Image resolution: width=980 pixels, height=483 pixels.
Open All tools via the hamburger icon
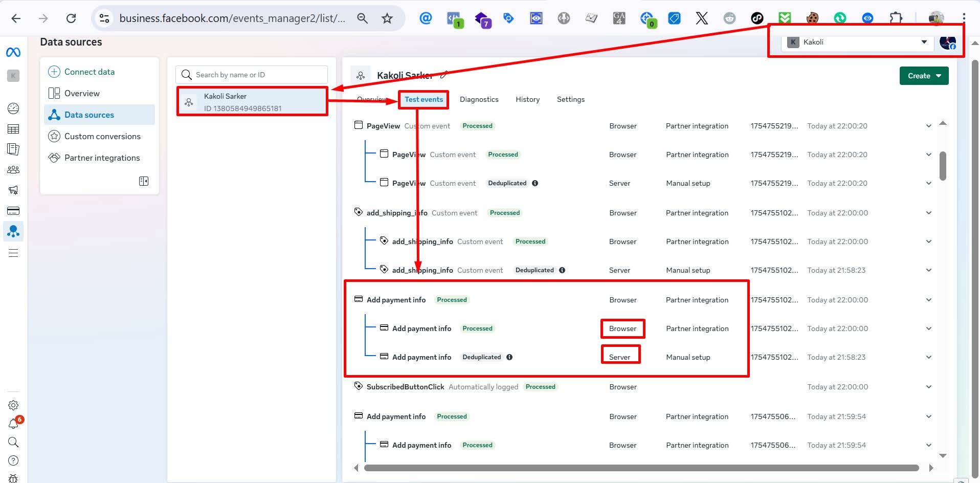[x=13, y=253]
